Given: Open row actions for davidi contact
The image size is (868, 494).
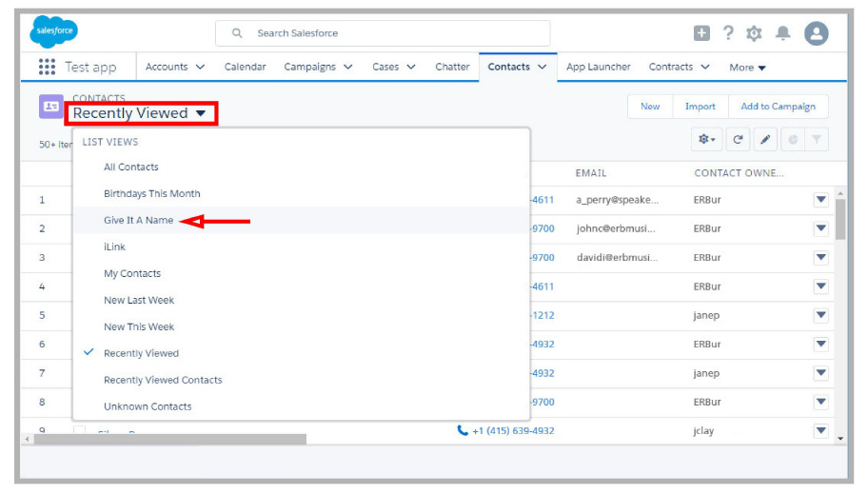Looking at the screenshot, I should click(821, 257).
